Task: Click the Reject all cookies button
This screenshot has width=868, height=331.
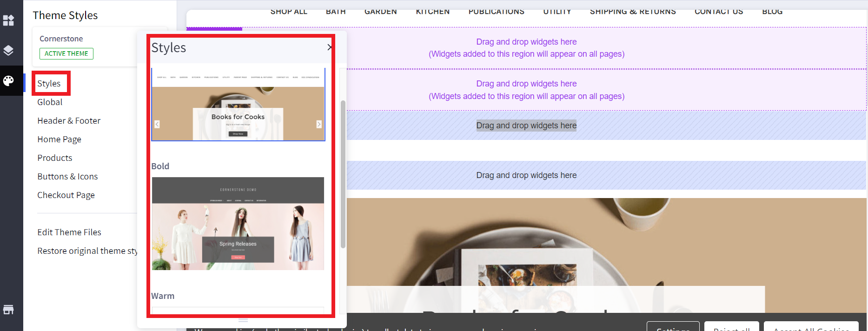Action: coord(732,326)
